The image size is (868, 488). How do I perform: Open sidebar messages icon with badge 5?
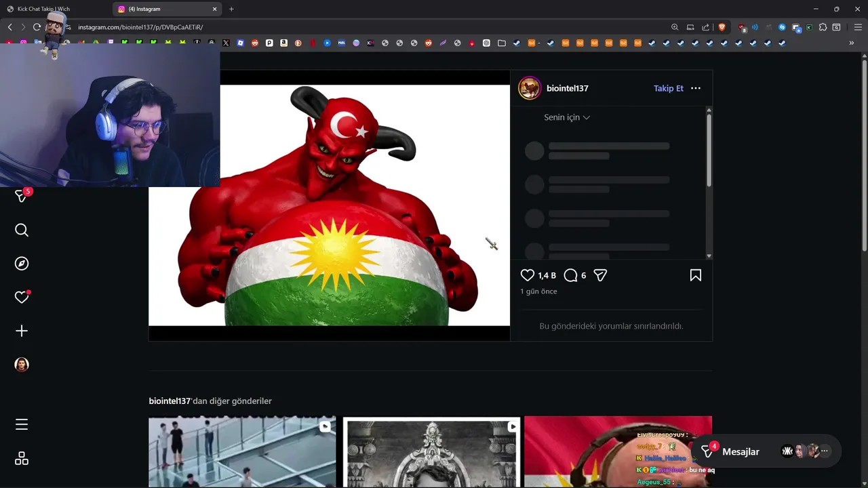tap(22, 196)
